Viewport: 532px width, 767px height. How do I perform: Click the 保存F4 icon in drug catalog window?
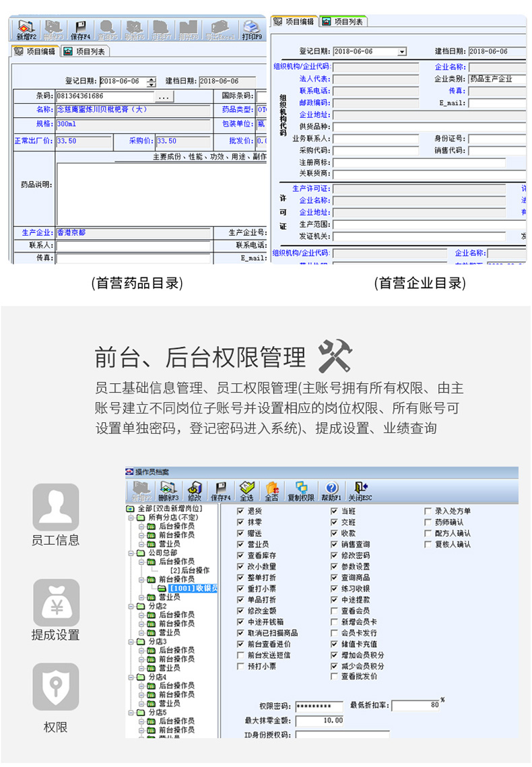click(x=80, y=30)
